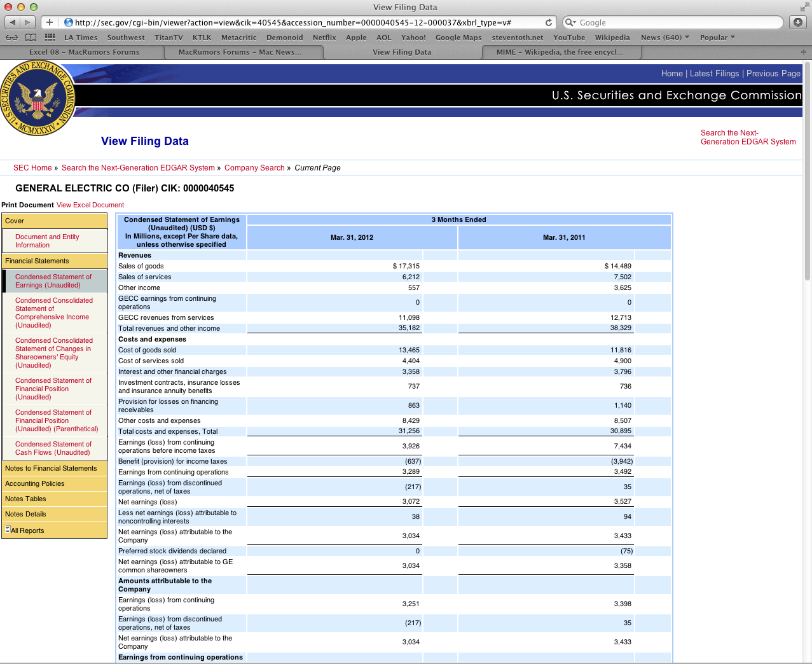This screenshot has width=812, height=664.
Task: Click Company Search breadcrumb link
Action: coord(254,168)
